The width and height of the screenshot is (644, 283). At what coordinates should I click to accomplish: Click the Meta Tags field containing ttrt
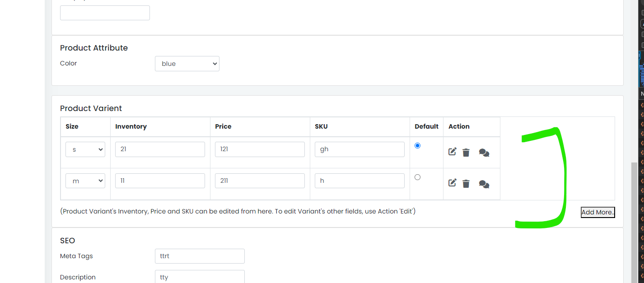point(200,256)
